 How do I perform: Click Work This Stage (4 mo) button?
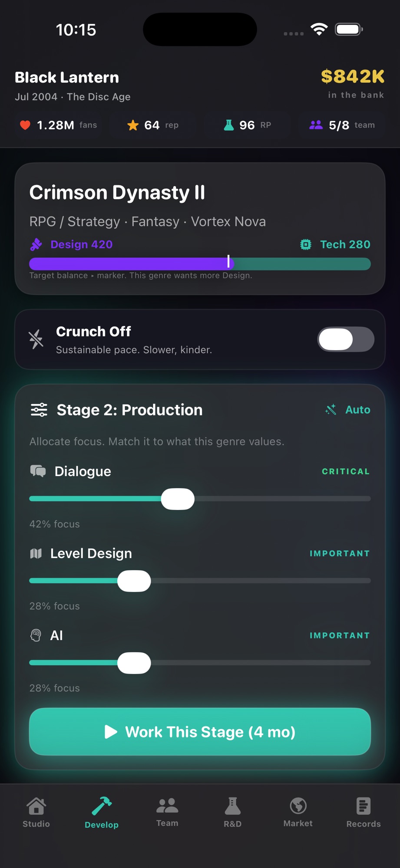tap(200, 732)
